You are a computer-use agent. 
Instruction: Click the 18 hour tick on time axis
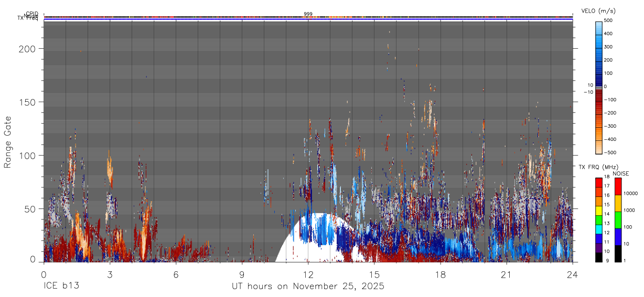(440, 274)
